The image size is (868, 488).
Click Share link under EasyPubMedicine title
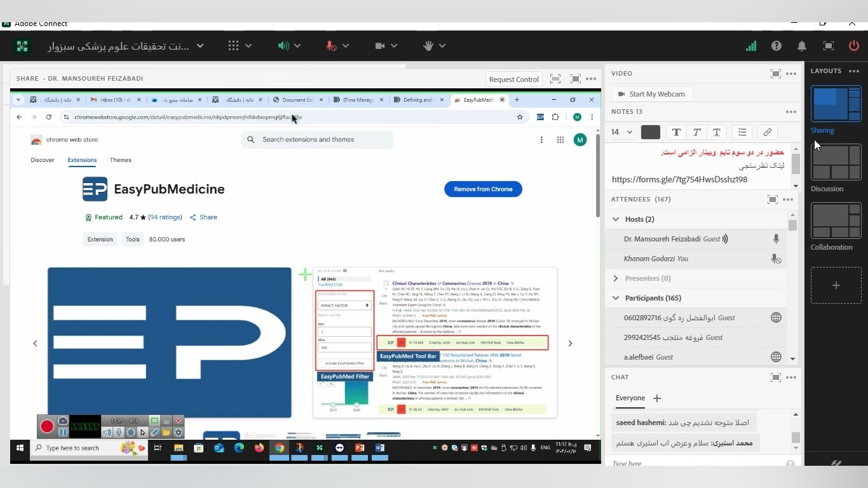pyautogui.click(x=203, y=217)
